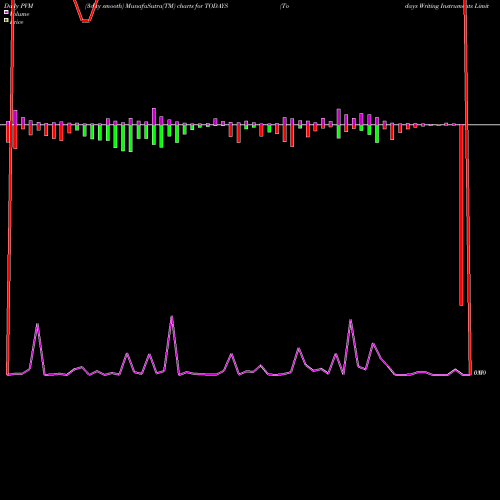Viewport: 500px width, 500px height.
Task: Click the magenta Volume legend swatch
Action: click(x=6, y=12)
